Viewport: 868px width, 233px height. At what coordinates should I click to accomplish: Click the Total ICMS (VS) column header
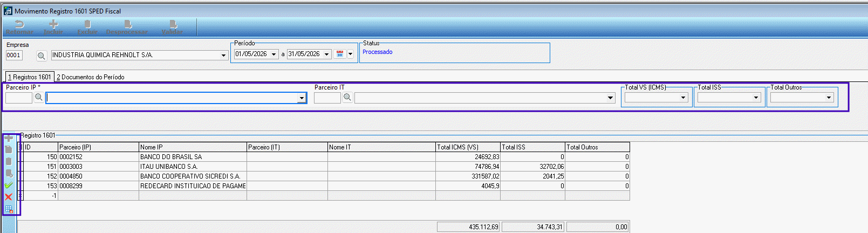coord(468,147)
